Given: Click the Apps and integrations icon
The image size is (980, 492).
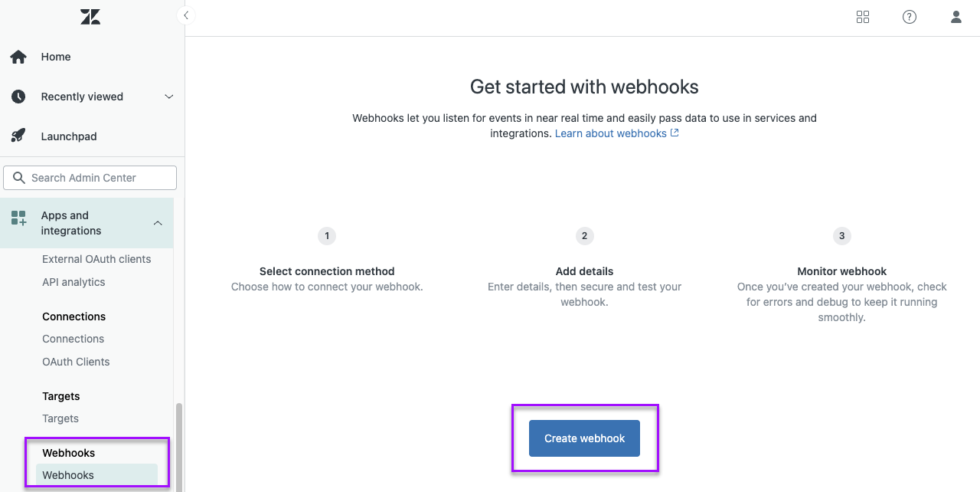Looking at the screenshot, I should [x=18, y=218].
